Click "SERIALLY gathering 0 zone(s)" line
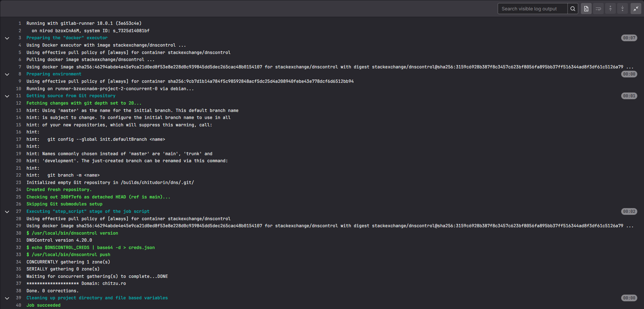Viewport: 644px width, 309px height. pyautogui.click(x=63, y=269)
